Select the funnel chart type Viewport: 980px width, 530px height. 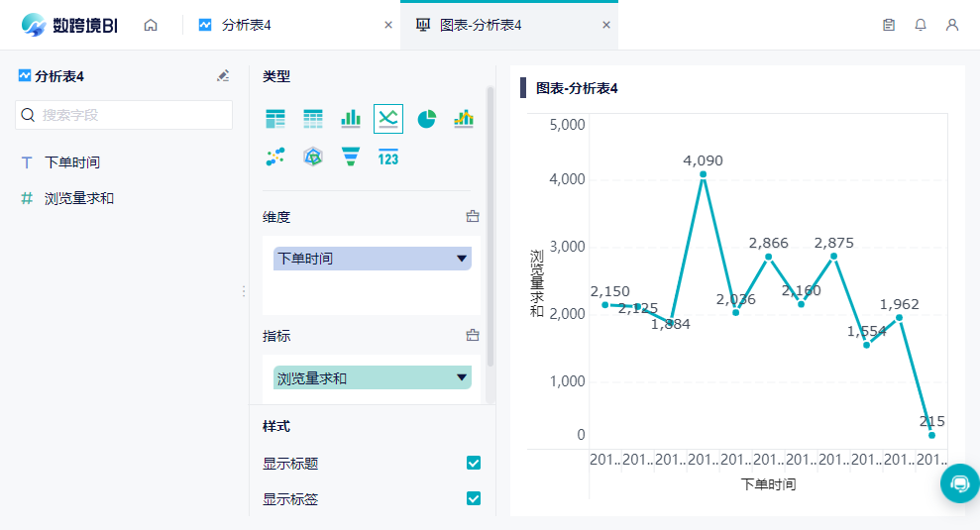point(351,157)
